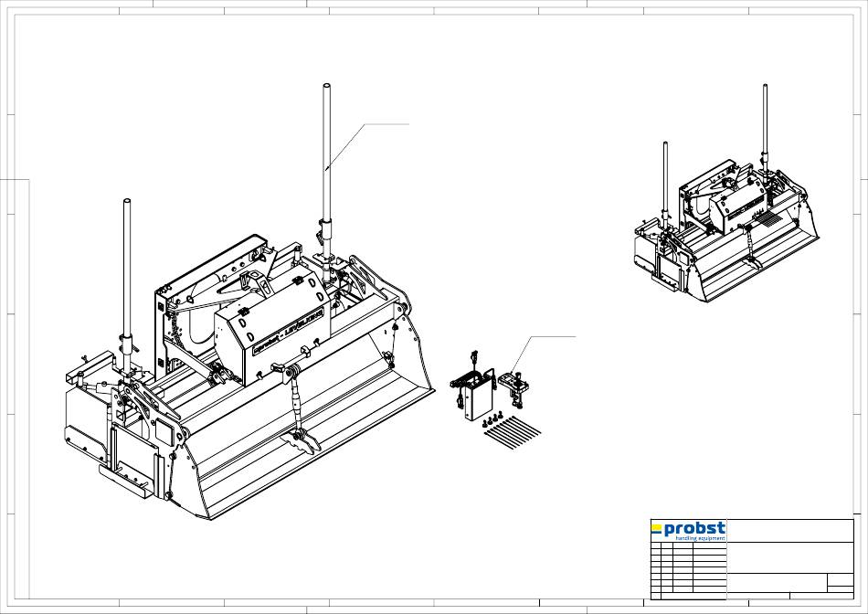Screen dimensions: 868x614
Task: Click the revision table under the probst logo
Action: 689,570
